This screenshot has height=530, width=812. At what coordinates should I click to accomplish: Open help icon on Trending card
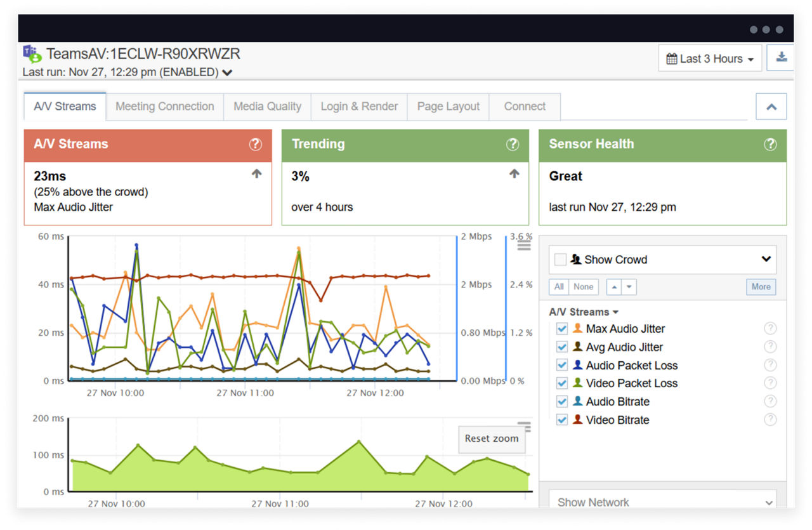[513, 144]
